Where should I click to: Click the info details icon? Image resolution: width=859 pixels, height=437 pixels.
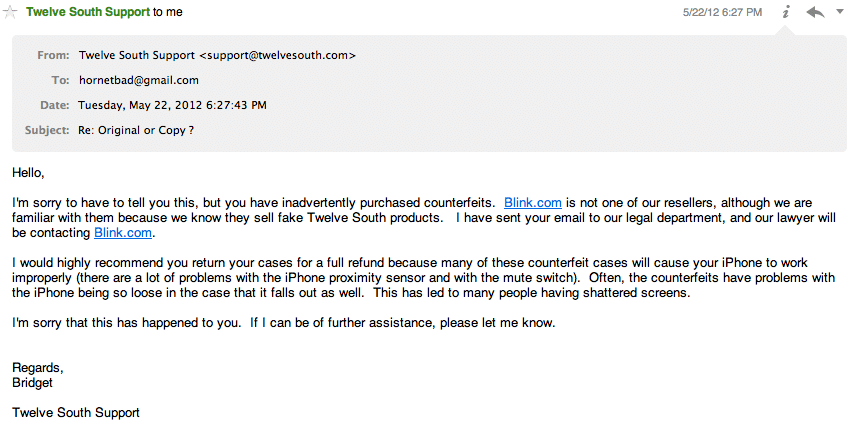(x=786, y=12)
